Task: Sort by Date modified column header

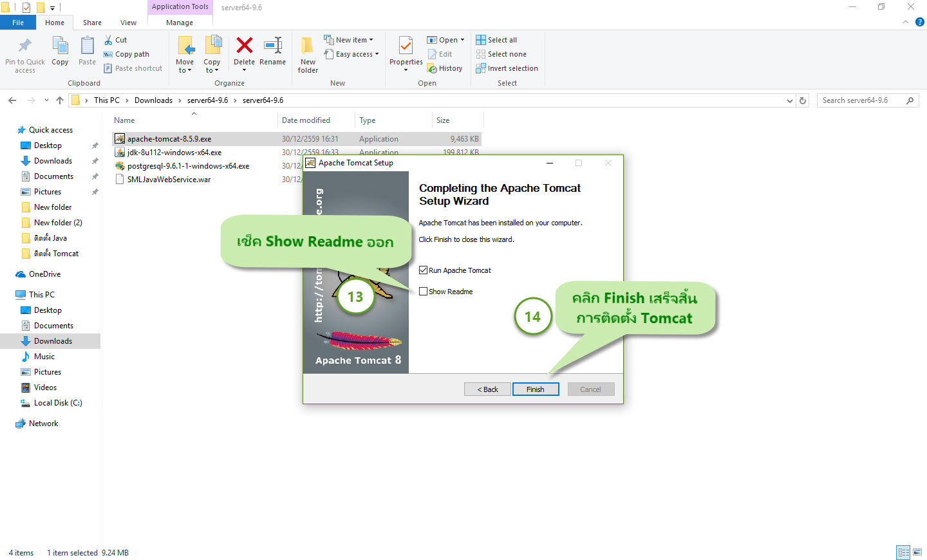Action: [x=306, y=120]
